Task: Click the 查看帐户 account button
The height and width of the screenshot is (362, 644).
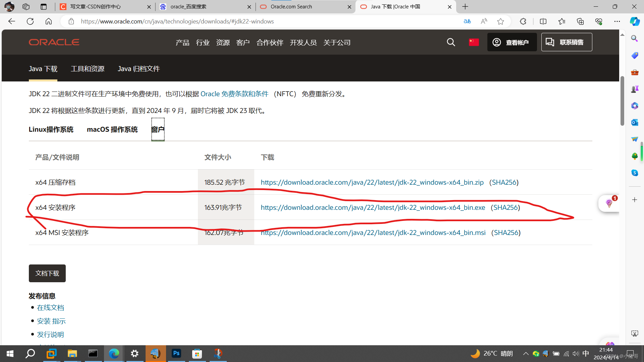Action: tap(512, 42)
